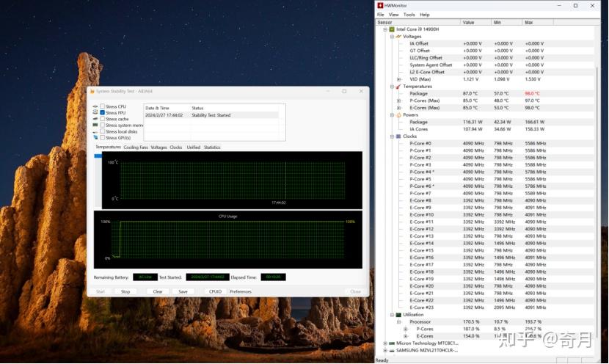
Task: Click the Voltages lightning icon in HWMonitor
Action: click(398, 37)
